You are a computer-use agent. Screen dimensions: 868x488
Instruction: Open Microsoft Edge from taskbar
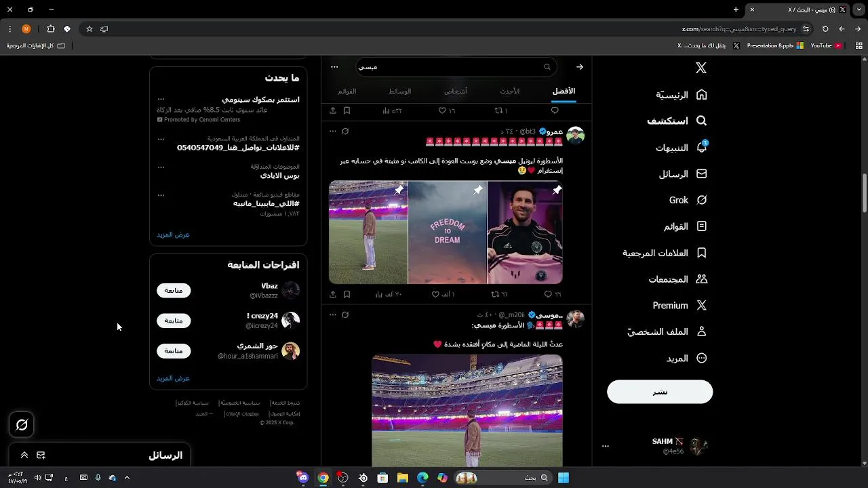coord(422,478)
